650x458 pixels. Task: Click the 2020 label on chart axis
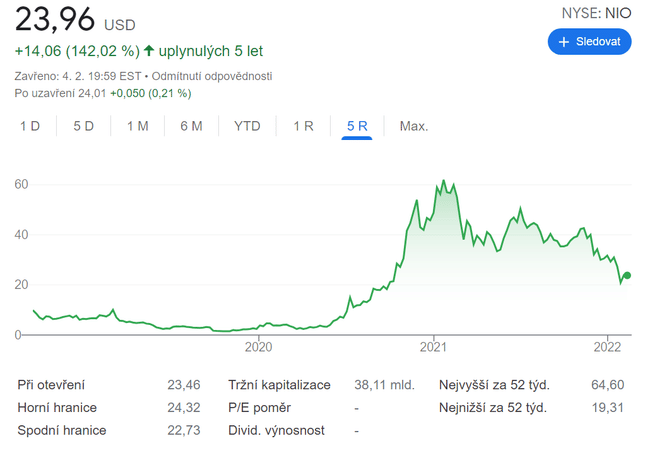pyautogui.click(x=258, y=347)
